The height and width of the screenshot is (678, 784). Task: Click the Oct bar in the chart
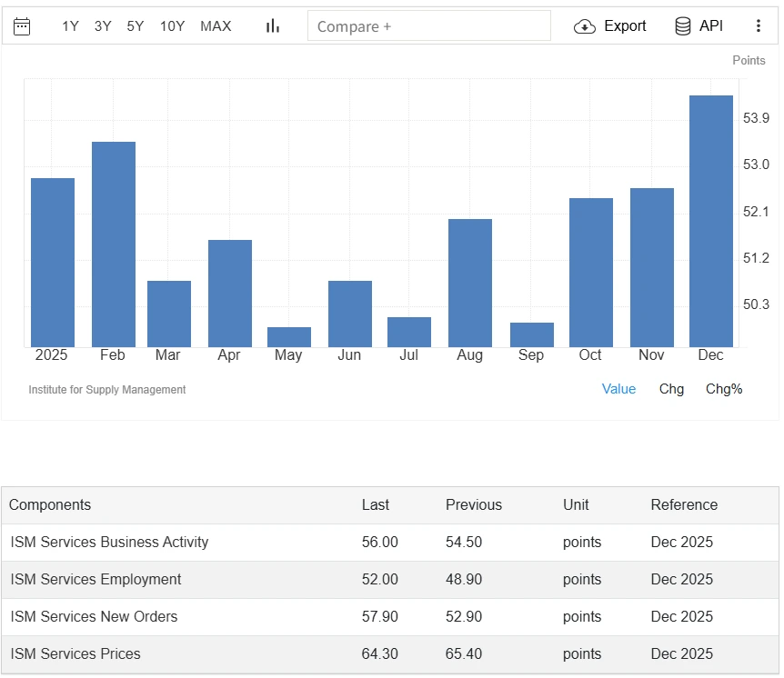pos(591,273)
